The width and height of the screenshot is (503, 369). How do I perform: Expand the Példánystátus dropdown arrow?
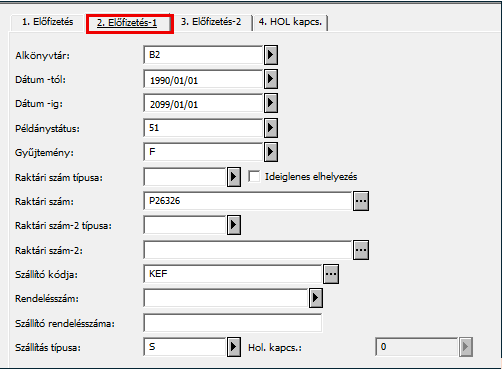click(271, 128)
